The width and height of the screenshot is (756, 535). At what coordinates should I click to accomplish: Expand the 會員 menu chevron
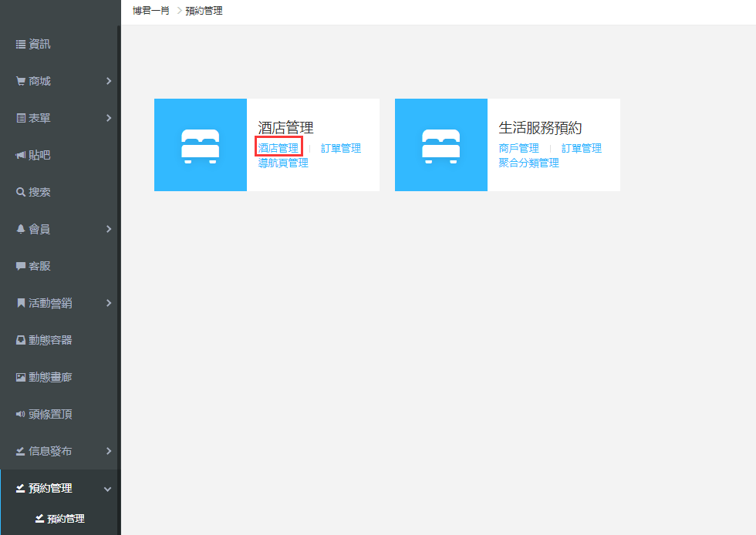click(109, 229)
